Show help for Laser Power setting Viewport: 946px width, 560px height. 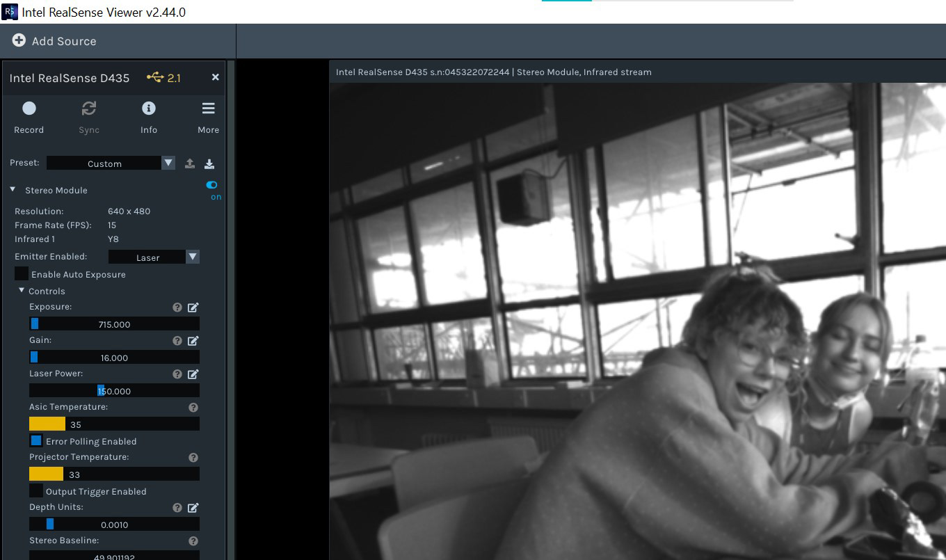pyautogui.click(x=177, y=374)
